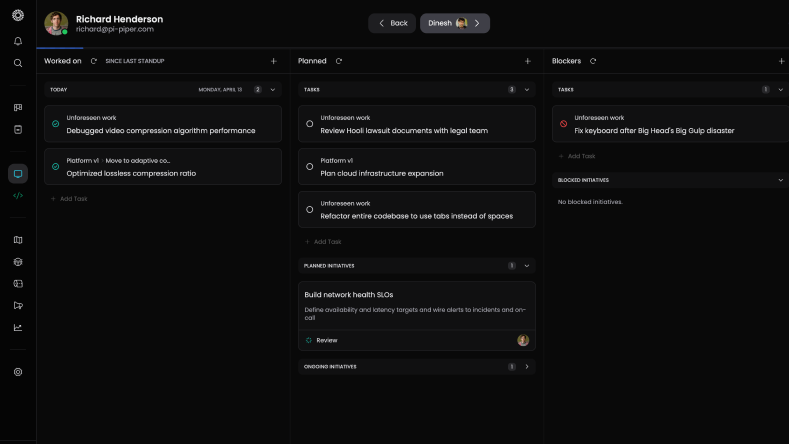
Task: Open the notifications bell in sidebar
Action: (x=18, y=41)
